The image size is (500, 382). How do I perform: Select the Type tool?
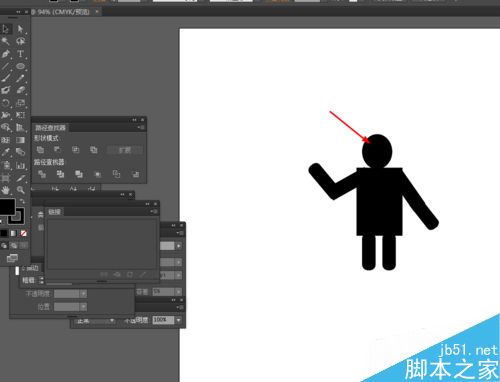[20, 54]
